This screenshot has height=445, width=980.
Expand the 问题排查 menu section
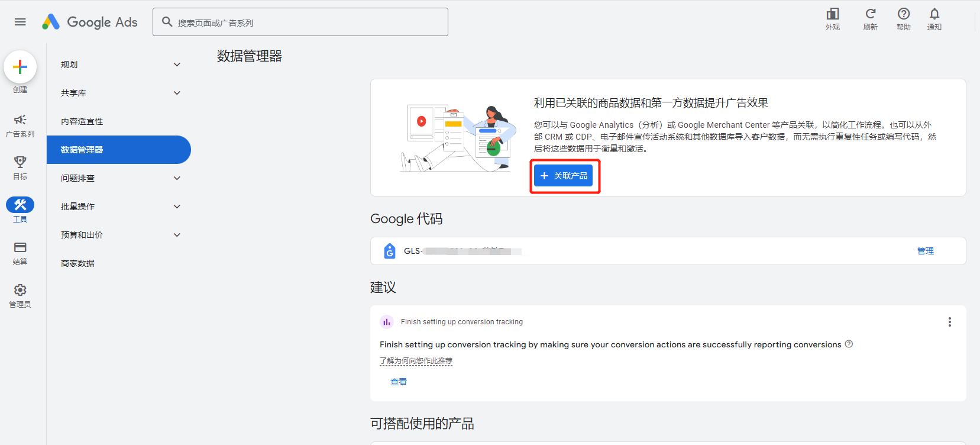click(x=119, y=178)
